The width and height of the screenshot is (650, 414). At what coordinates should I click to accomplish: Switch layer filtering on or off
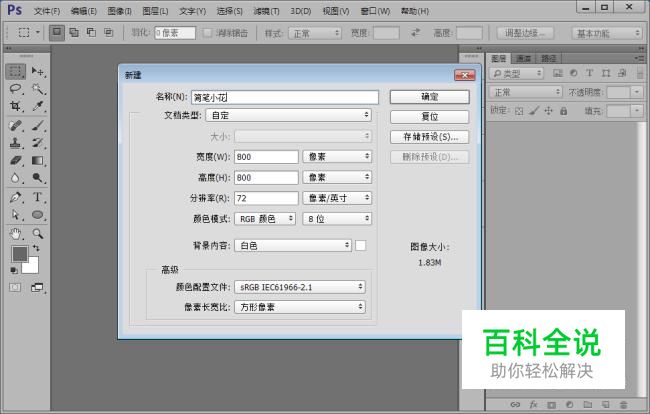point(640,73)
